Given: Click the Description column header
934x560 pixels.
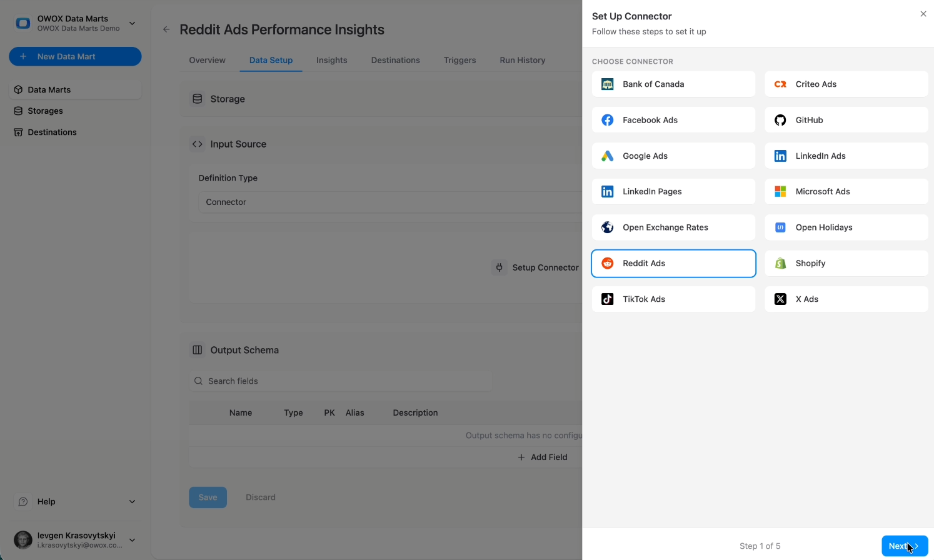Looking at the screenshot, I should pyautogui.click(x=415, y=413).
